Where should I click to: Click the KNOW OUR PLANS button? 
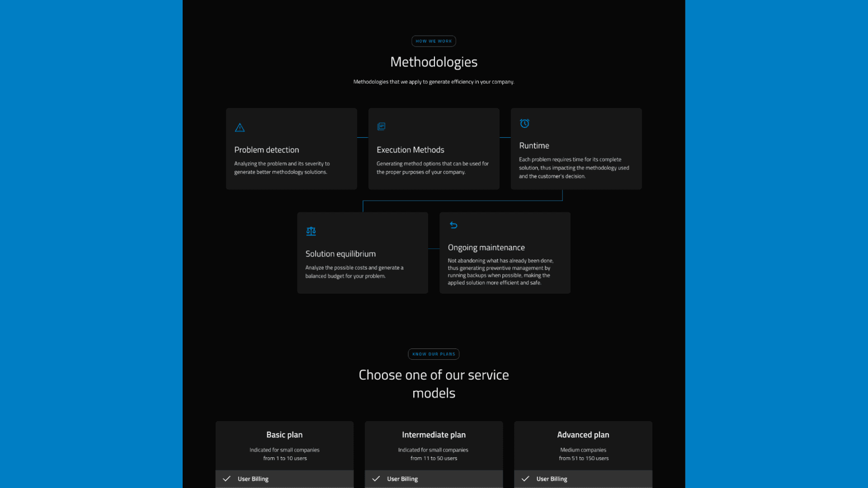click(x=434, y=354)
